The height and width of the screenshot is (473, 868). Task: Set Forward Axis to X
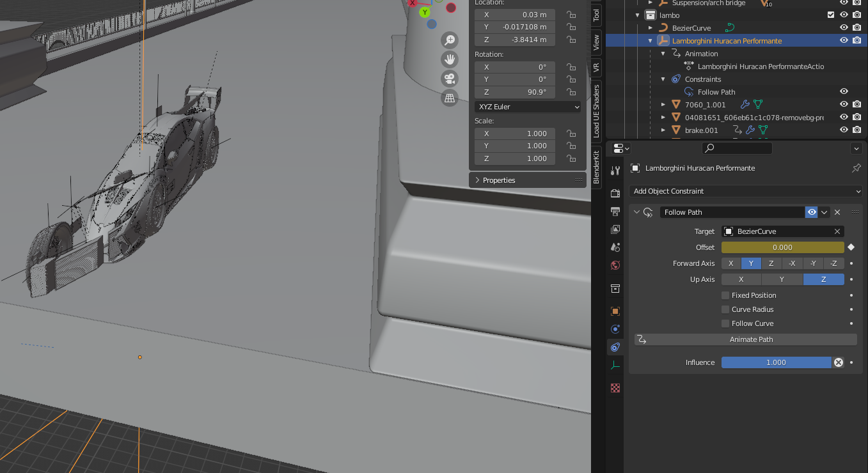pyautogui.click(x=731, y=263)
